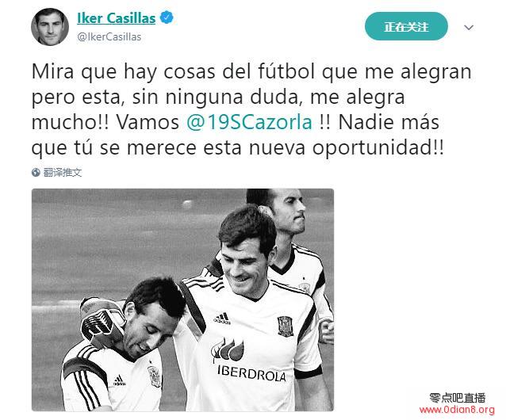Click the www.0dian8.org watermark link
The width and height of the screenshot is (506, 420).
[x=457, y=410]
